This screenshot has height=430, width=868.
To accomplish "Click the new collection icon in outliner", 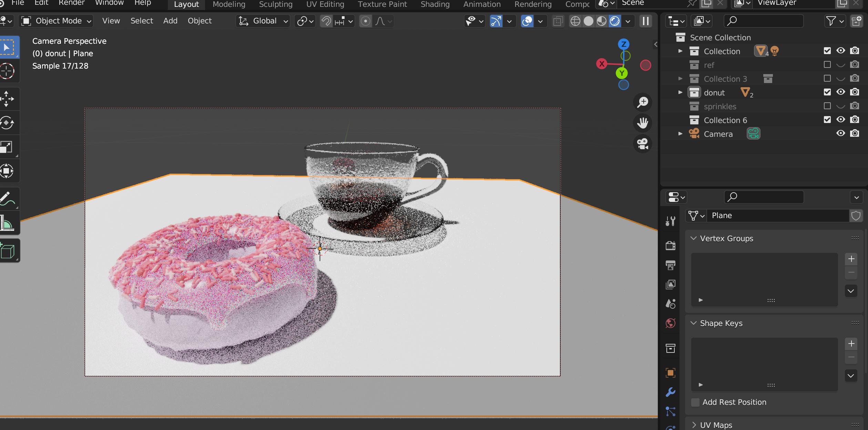I will click(x=856, y=21).
